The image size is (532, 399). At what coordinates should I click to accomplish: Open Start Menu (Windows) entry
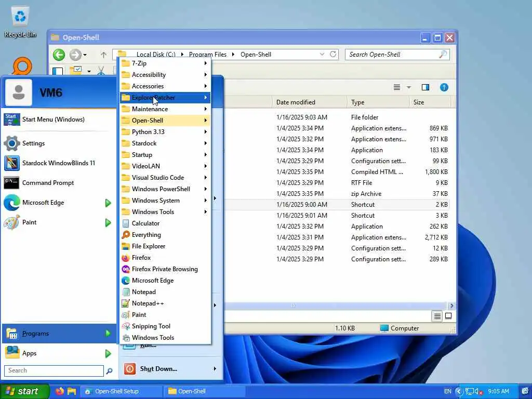[58, 119]
